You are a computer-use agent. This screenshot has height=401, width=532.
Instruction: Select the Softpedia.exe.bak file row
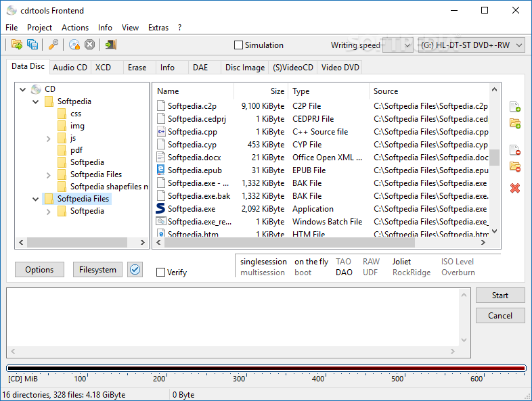322,196
